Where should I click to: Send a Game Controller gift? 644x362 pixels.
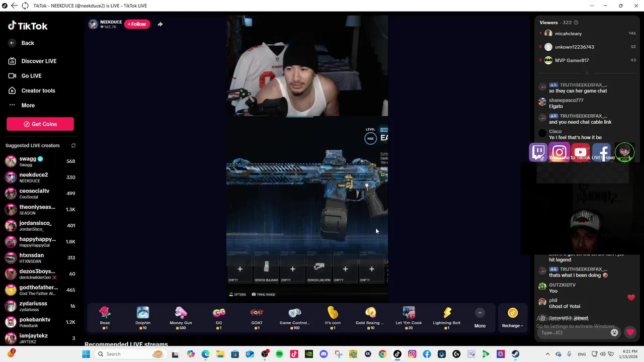[x=294, y=318]
